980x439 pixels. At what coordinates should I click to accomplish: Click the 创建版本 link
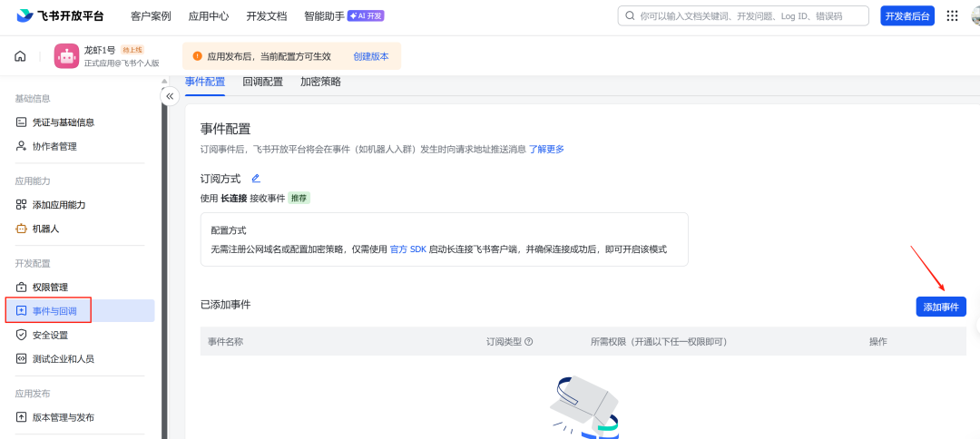pos(370,56)
